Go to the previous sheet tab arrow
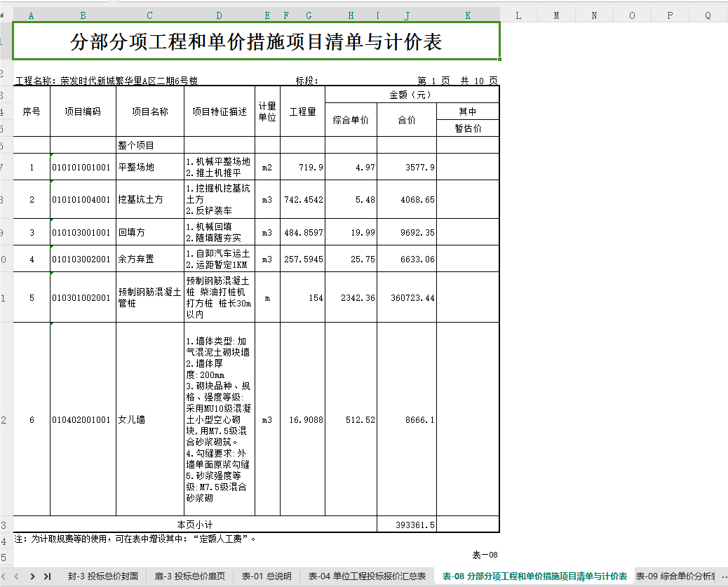This screenshot has height=587, width=728. coord(17,576)
